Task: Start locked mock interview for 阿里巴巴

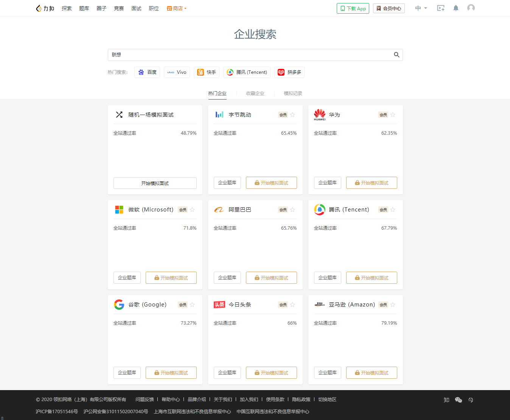Action: point(271,278)
